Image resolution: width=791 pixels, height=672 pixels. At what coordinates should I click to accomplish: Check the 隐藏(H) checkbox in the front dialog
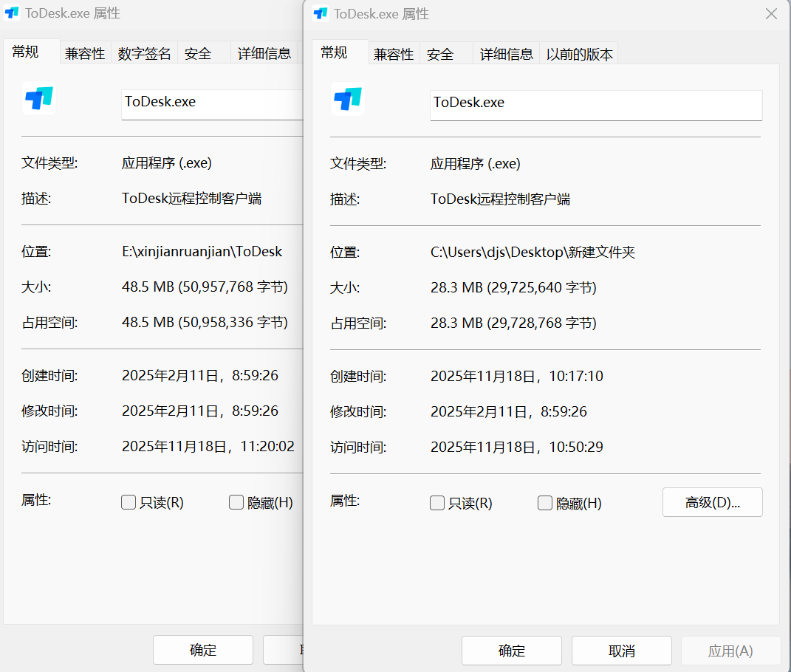[544, 502]
